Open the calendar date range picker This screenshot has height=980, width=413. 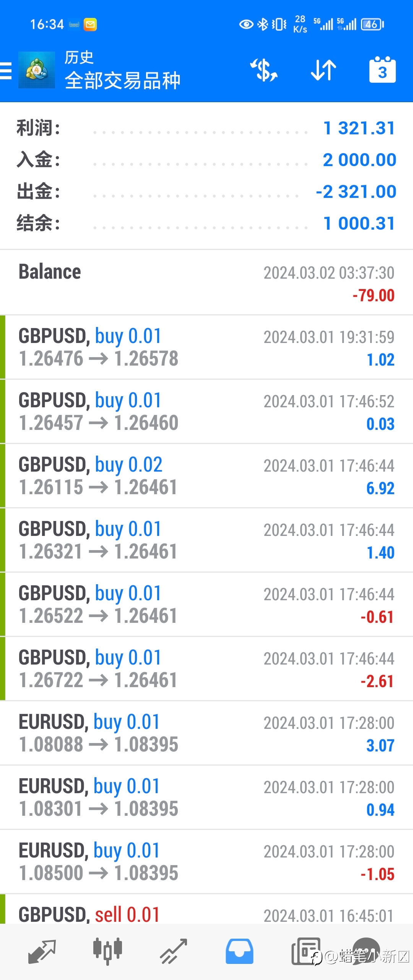point(382,70)
